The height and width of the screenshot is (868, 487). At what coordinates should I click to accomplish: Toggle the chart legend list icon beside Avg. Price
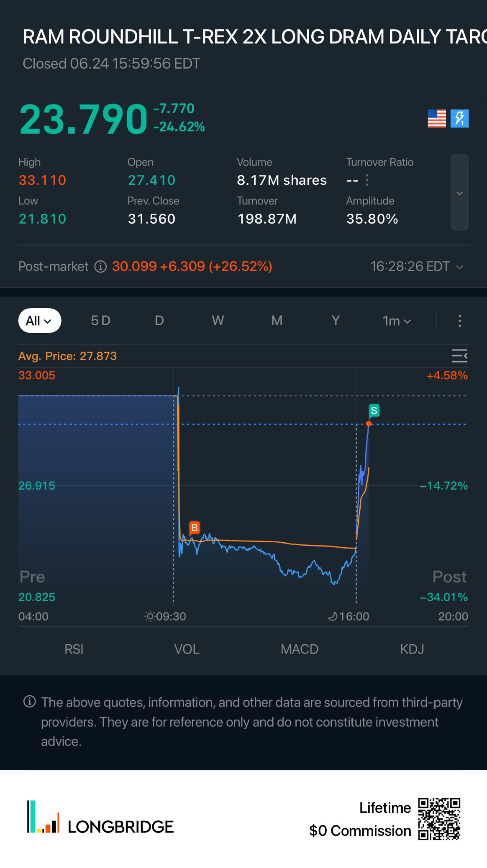(x=459, y=356)
